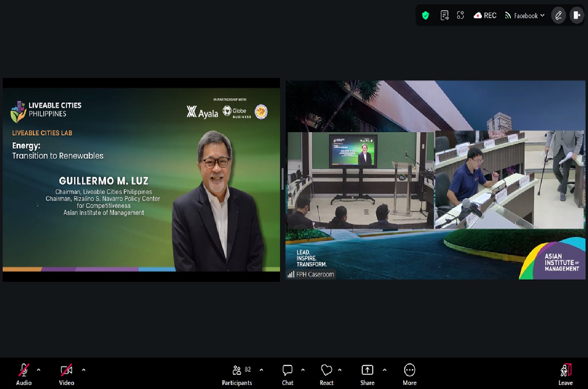Click the exit door icon at top right

coord(577,16)
